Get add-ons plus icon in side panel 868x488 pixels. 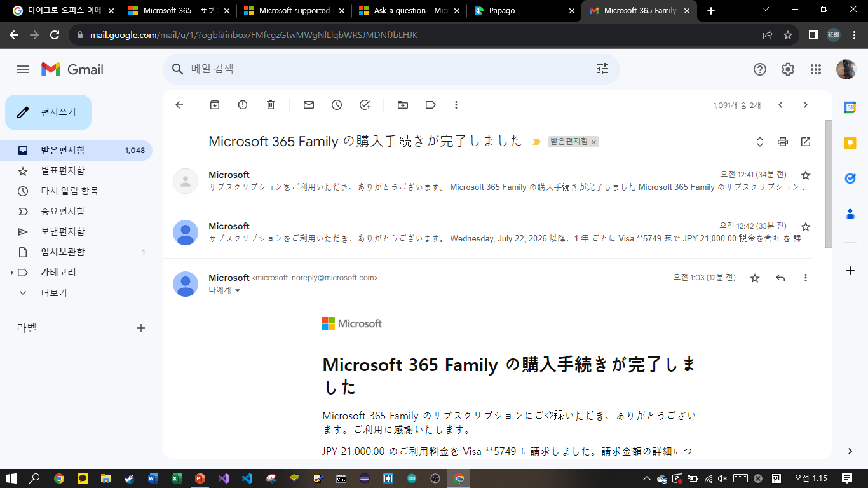[x=850, y=271]
